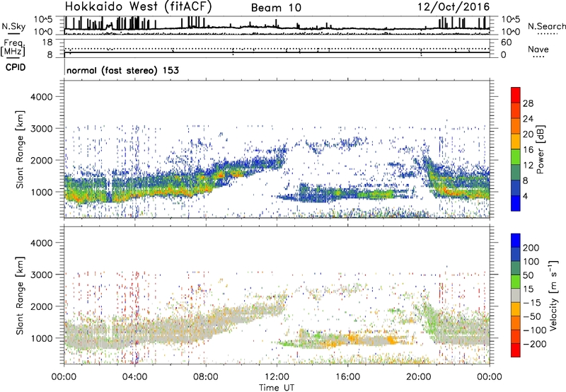The image size is (566, 392).
Task: Pick the red bottom segment of velocity colorbar
Action: [x=516, y=350]
